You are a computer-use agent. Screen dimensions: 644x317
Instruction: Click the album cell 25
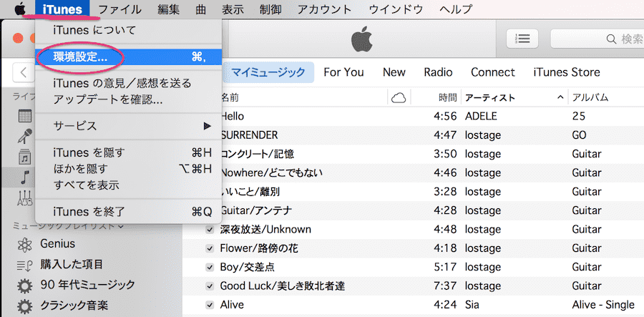tap(578, 117)
